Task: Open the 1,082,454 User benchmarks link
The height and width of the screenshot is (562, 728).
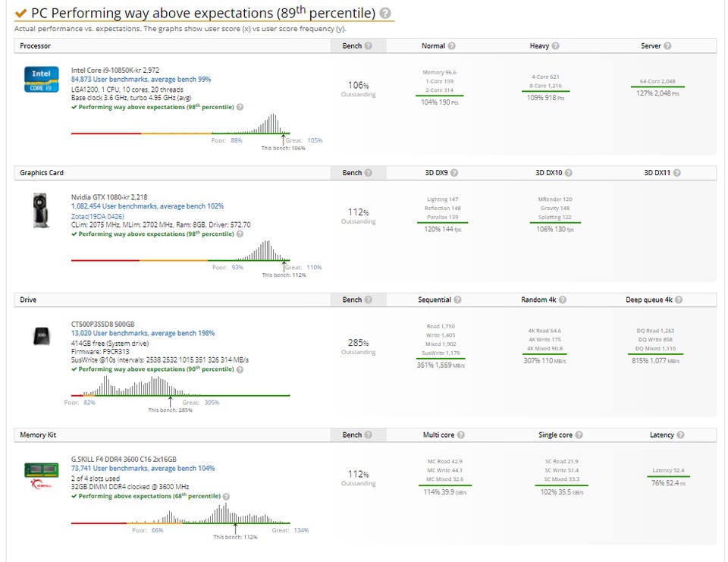Action: tap(147, 206)
